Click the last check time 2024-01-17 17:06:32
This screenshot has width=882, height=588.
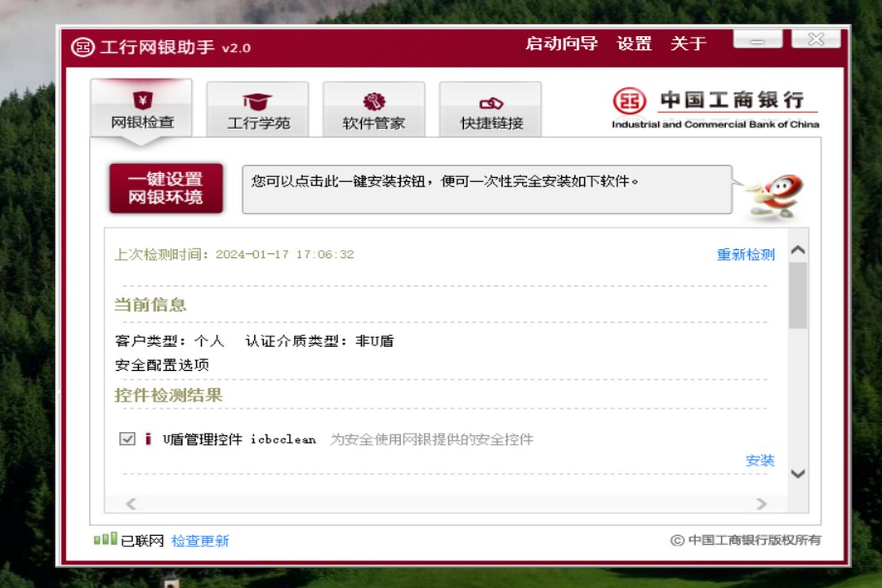(285, 254)
